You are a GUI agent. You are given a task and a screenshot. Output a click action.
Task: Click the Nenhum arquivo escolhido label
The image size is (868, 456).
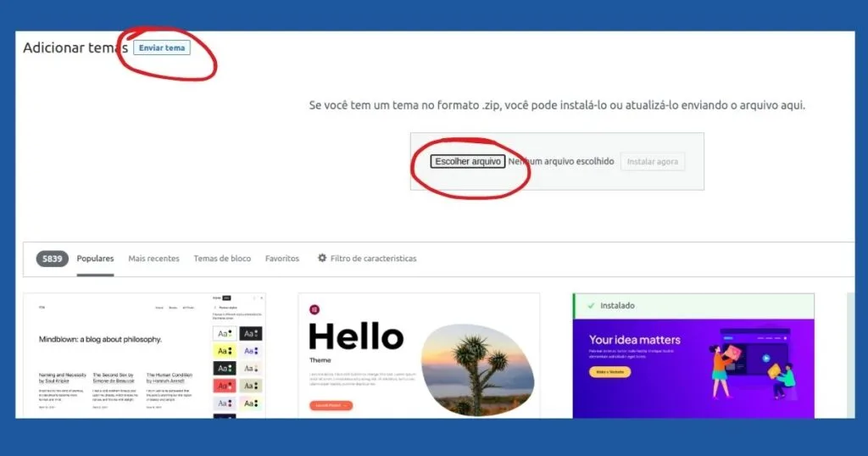[x=561, y=162]
